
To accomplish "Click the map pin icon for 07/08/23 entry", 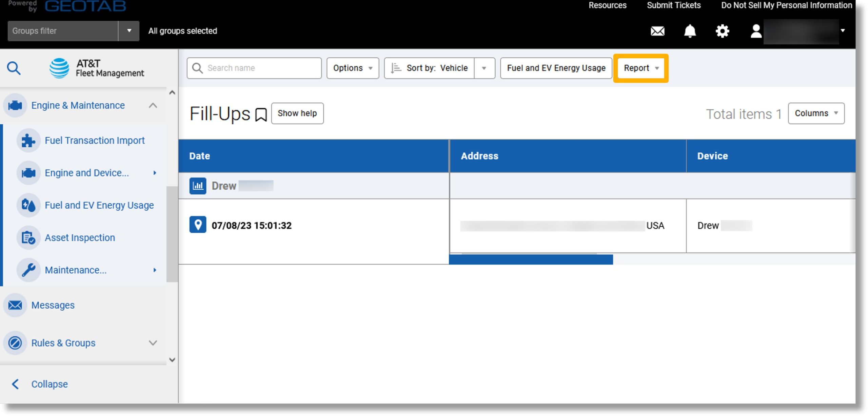I will tap(198, 225).
